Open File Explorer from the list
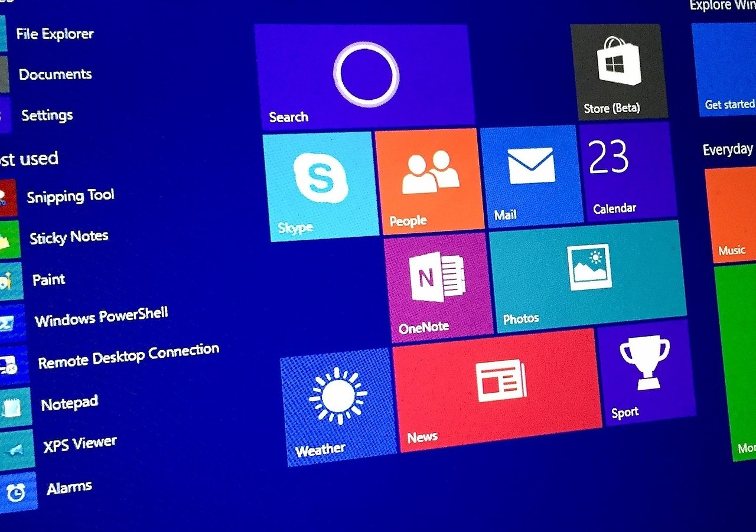The width and height of the screenshot is (756, 532). (x=55, y=34)
